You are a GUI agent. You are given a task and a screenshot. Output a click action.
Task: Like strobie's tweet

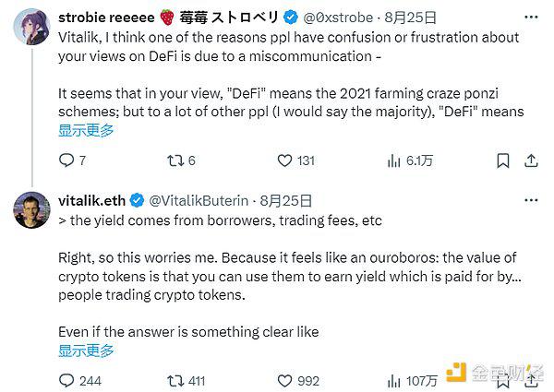click(285, 160)
